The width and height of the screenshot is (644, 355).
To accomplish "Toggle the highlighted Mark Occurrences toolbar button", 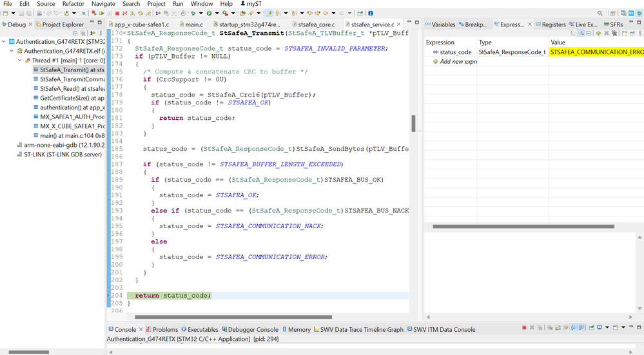I will point(269,13).
